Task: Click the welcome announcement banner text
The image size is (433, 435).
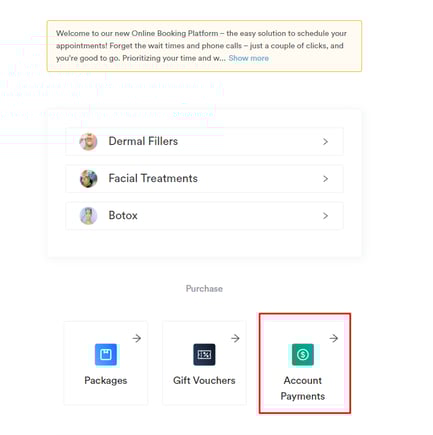Action: coord(201,46)
